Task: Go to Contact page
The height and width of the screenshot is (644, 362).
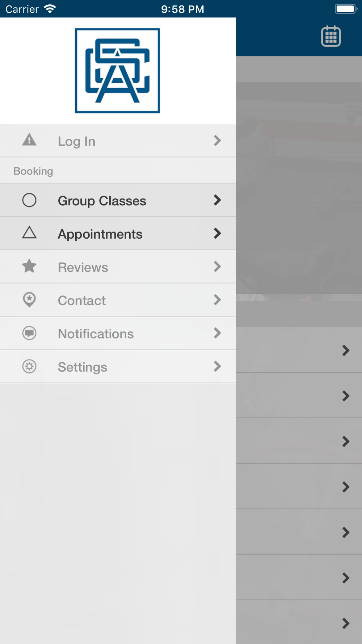Action: click(118, 300)
